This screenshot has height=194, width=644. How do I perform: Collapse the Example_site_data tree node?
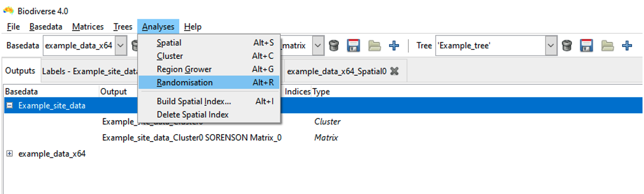[9, 105]
